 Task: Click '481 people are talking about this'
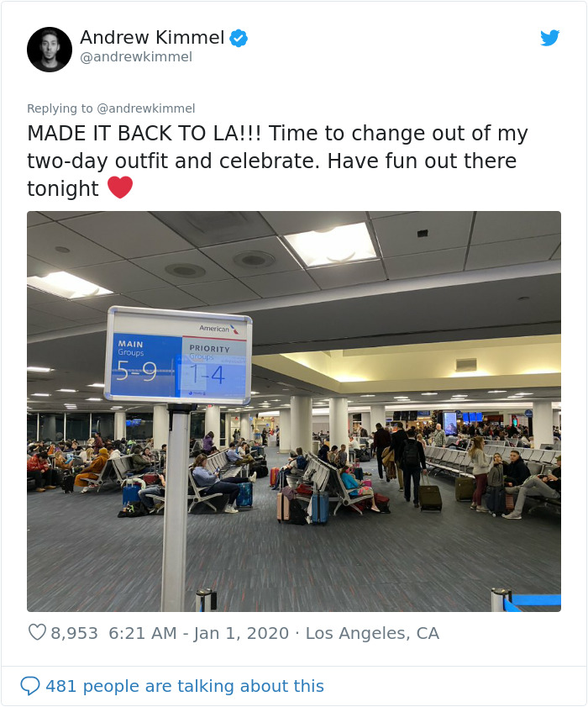coord(186,686)
